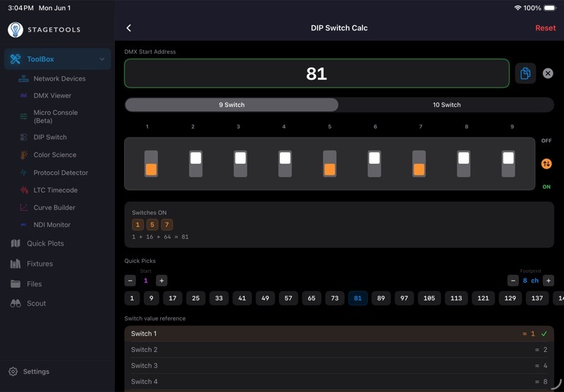Click the orange switch 7 badge
The image size is (564, 392).
[x=167, y=225]
